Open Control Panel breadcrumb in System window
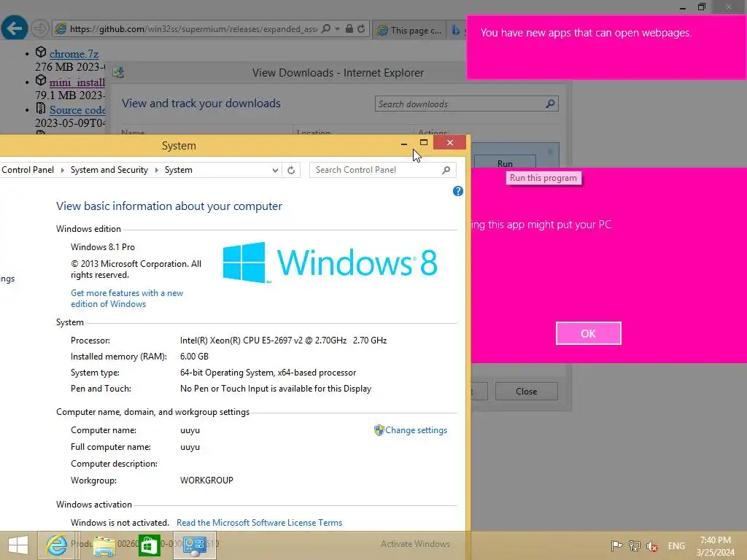 [x=28, y=170]
